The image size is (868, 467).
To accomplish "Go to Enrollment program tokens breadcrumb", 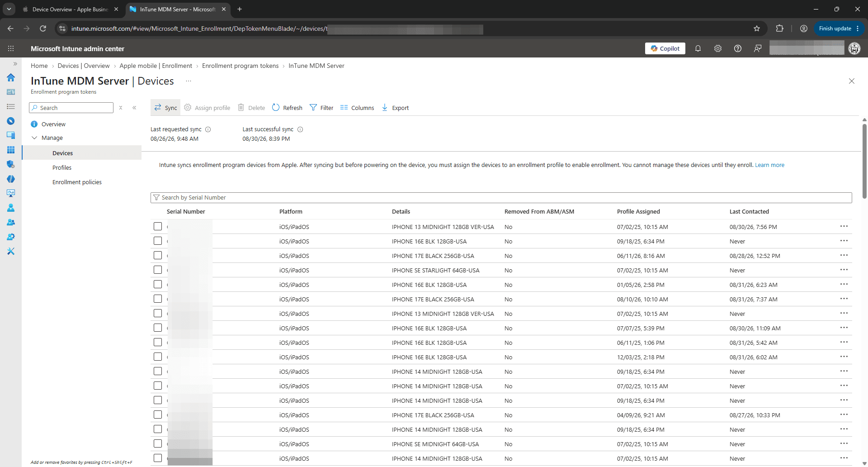I will [241, 66].
